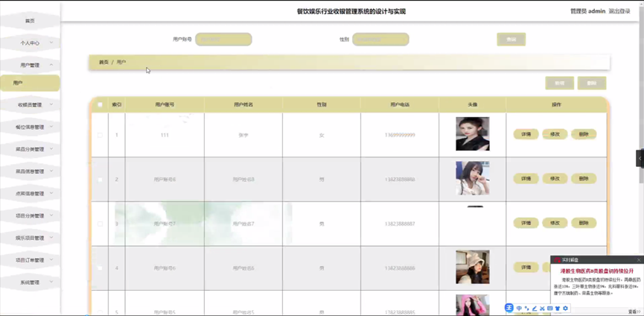Viewport: 644px width, 316px height.
Task: Click the punctuation mode icon in IME toolbar
Action: (527, 309)
